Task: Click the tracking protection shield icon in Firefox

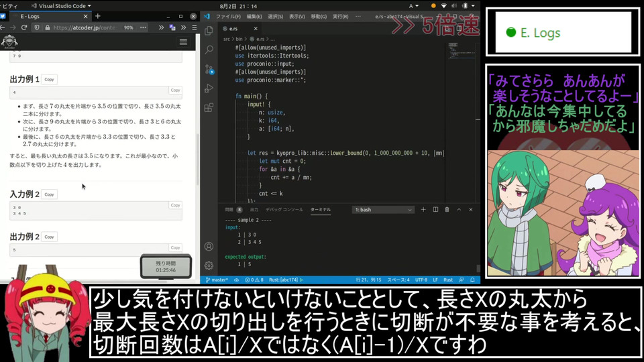Action: coord(37,27)
